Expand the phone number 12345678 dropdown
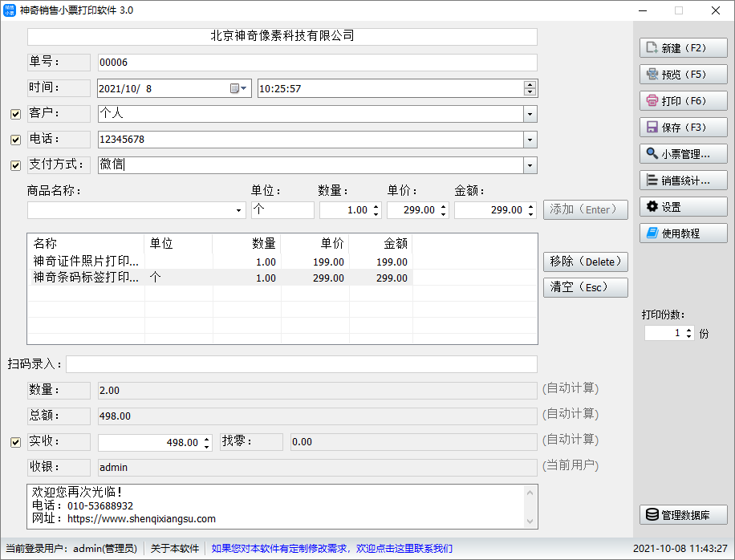Image resolution: width=735 pixels, height=560 pixels. [530, 140]
